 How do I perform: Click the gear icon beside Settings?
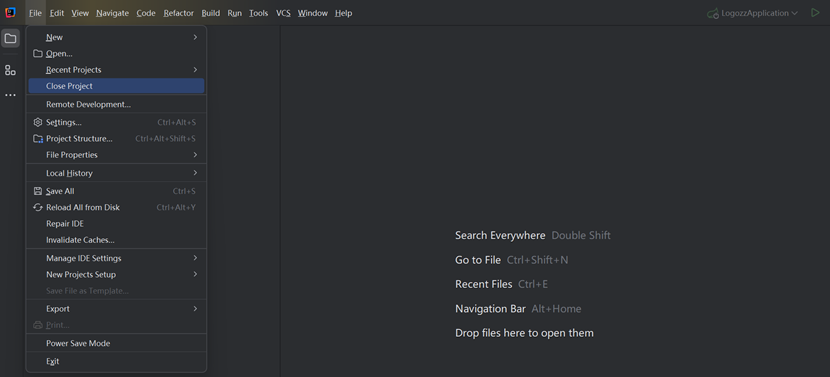38,122
